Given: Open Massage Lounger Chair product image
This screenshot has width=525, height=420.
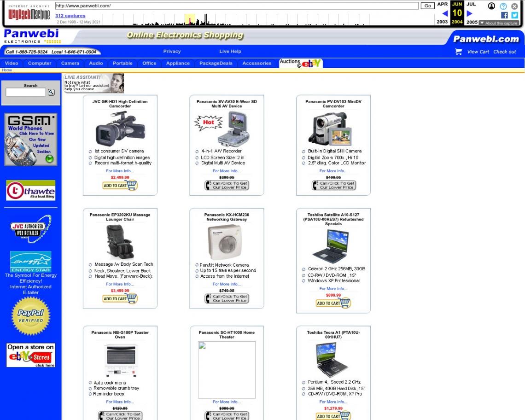Looking at the screenshot, I should click(x=120, y=242).
